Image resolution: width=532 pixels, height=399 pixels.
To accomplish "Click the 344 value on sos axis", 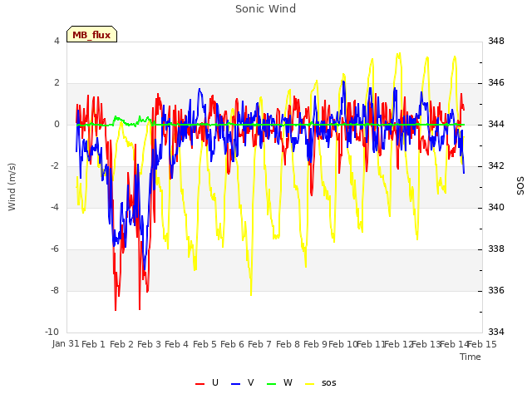I will click(x=496, y=124).
